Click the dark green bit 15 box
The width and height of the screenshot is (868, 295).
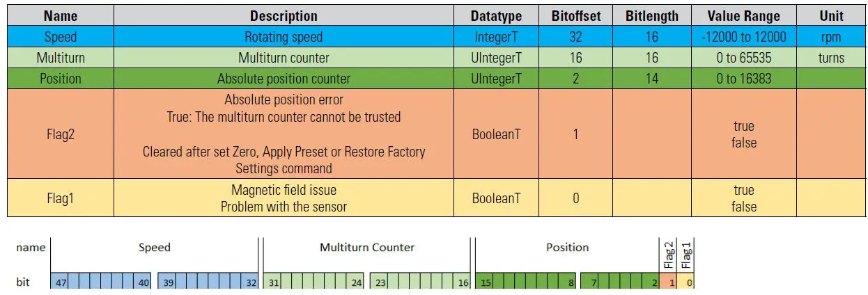pos(486,282)
